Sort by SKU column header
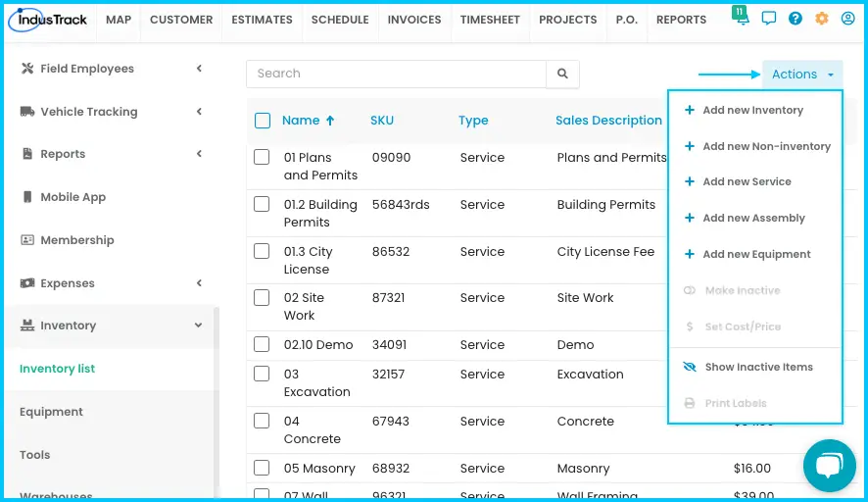Image resolution: width=868 pixels, height=502 pixels. (x=382, y=121)
